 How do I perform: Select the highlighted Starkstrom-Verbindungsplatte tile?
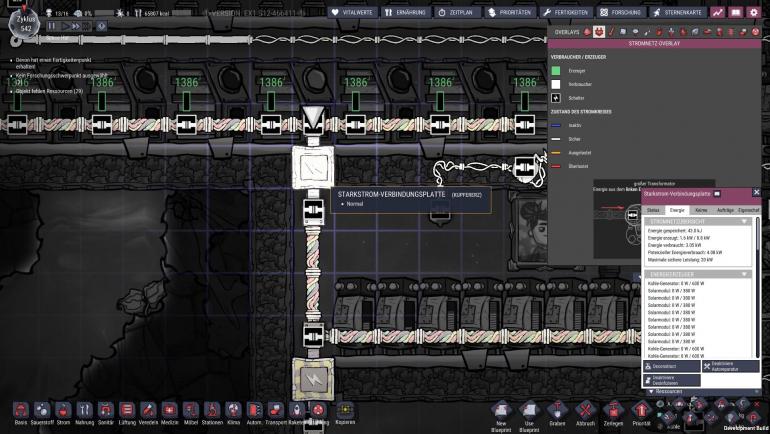[x=313, y=167]
